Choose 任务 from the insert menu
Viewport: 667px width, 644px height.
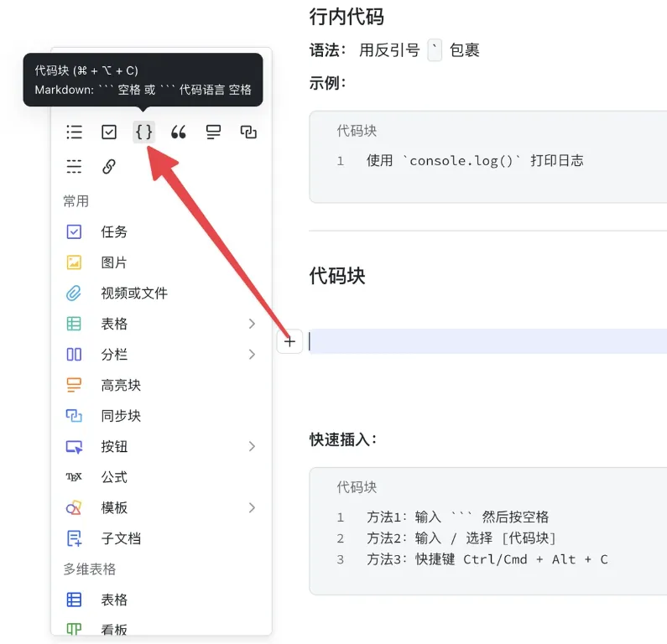(161, 231)
